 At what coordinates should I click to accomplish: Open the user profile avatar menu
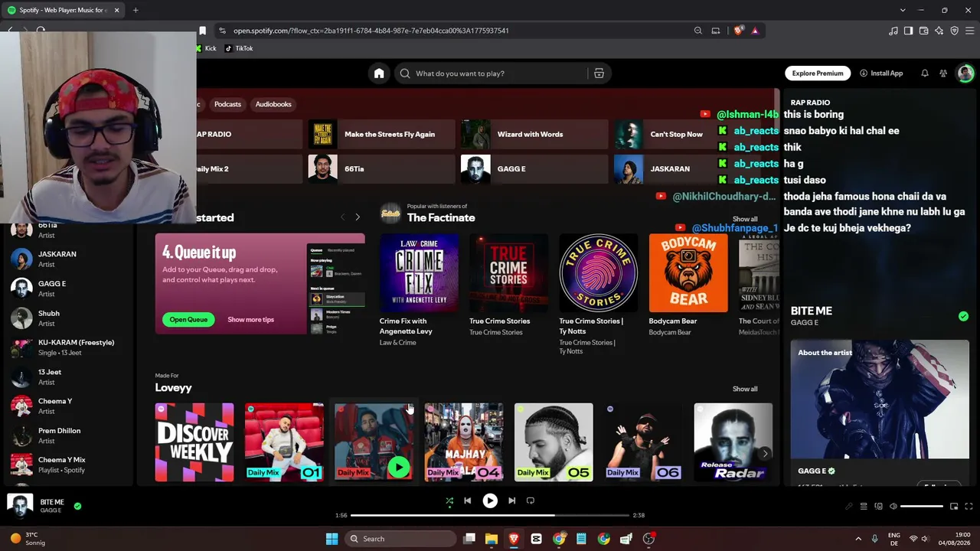tap(965, 73)
